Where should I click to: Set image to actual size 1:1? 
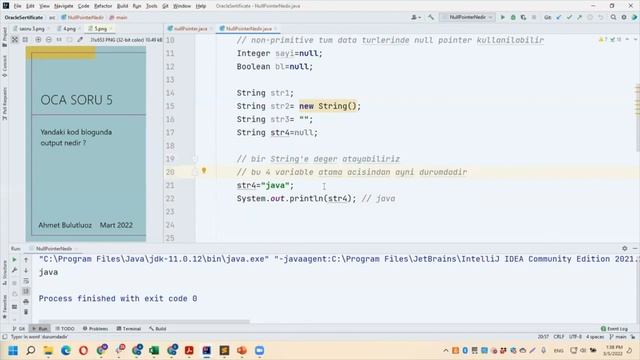tap(59, 40)
